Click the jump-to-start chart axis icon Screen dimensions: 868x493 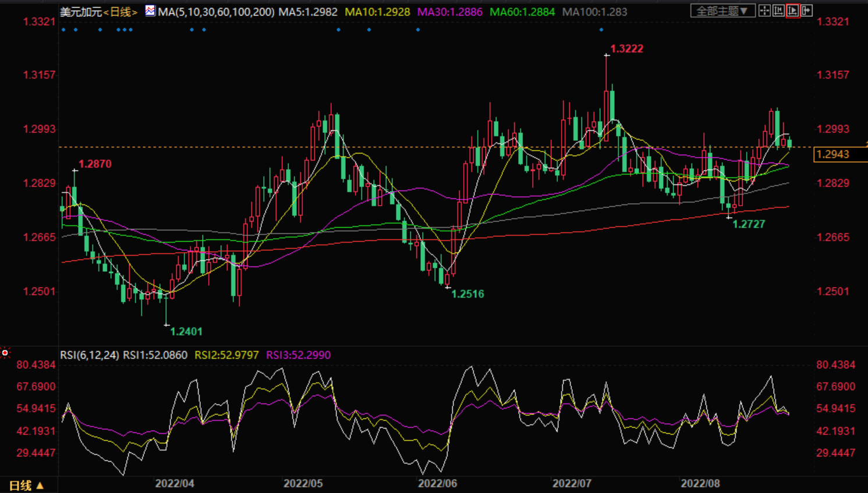pos(778,11)
